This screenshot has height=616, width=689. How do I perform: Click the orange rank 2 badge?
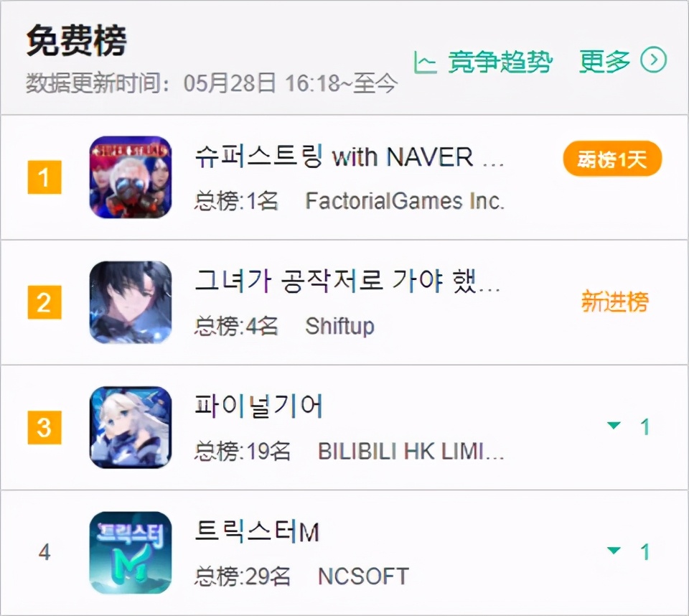pyautogui.click(x=44, y=302)
